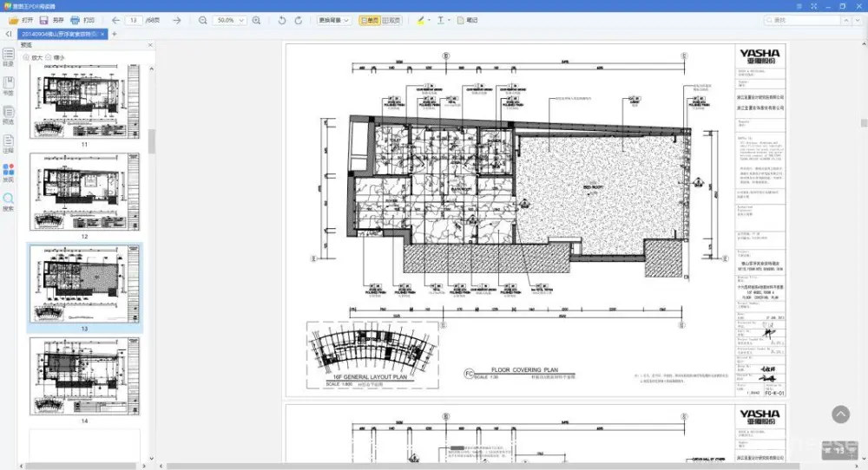
Task: Rotate the page counterclockwise
Action: click(x=282, y=20)
